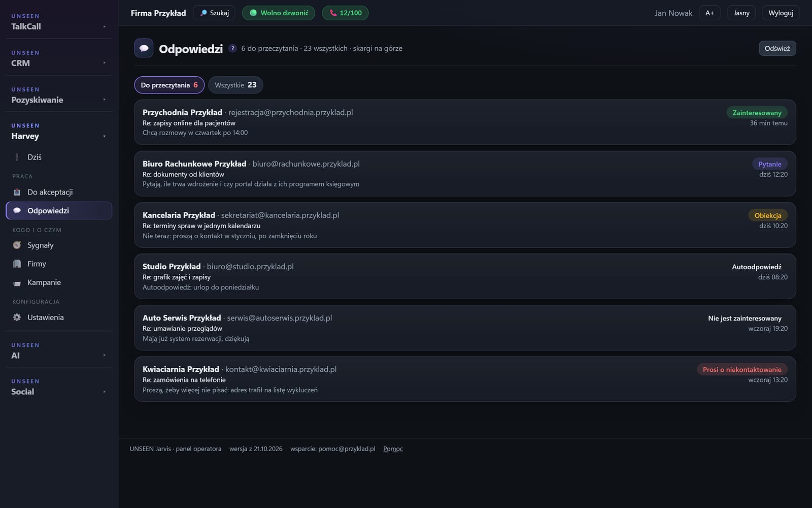Click the Firmy building icon
This screenshot has height=508, width=812.
[x=17, y=264]
